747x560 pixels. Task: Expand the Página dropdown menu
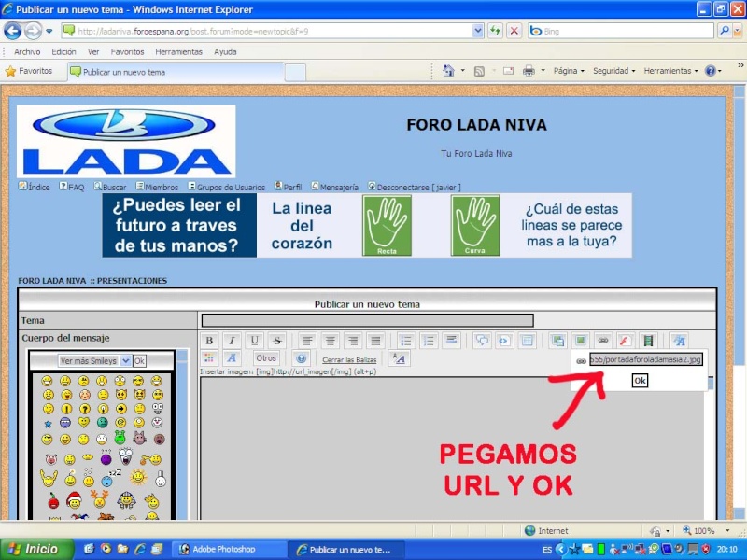point(569,71)
